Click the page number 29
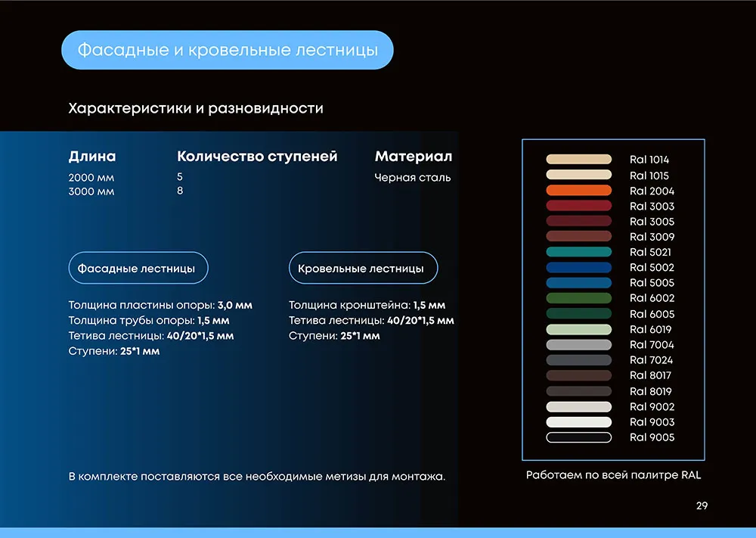The width and height of the screenshot is (756, 538). click(x=702, y=506)
